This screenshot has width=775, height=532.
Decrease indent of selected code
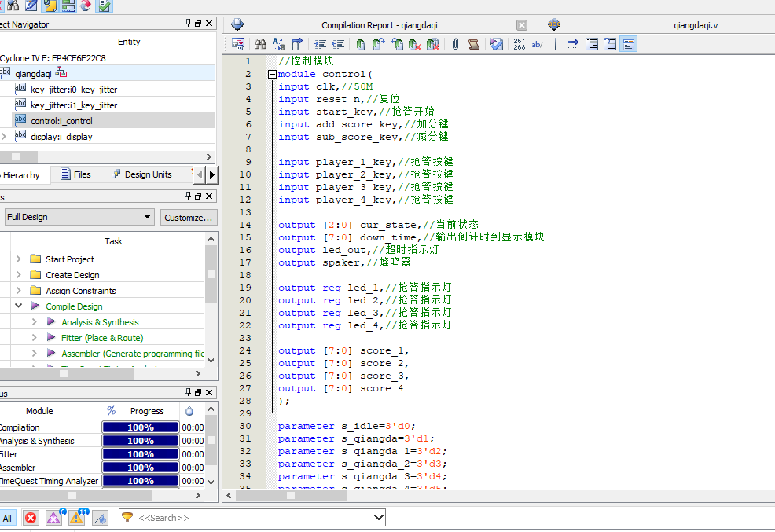(x=338, y=45)
